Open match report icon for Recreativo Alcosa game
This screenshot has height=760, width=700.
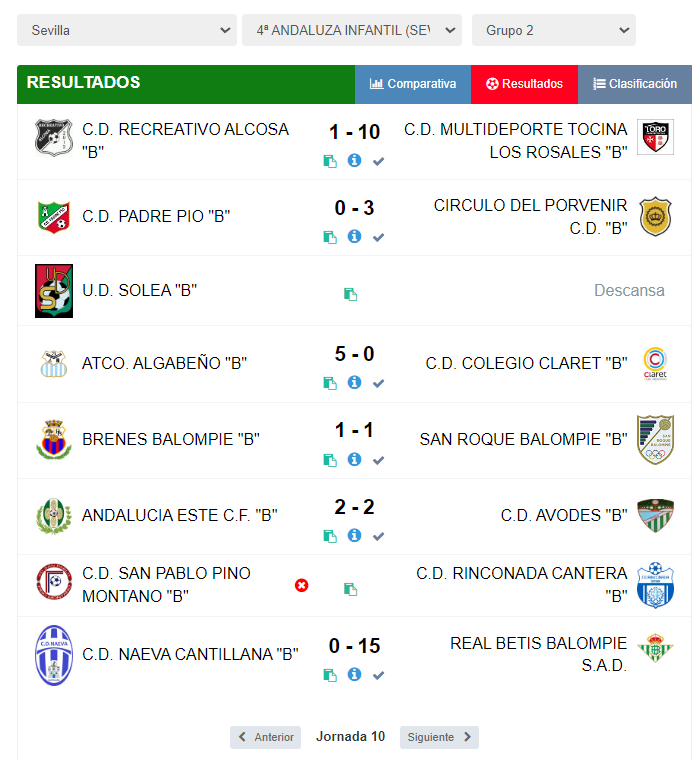coord(330,161)
